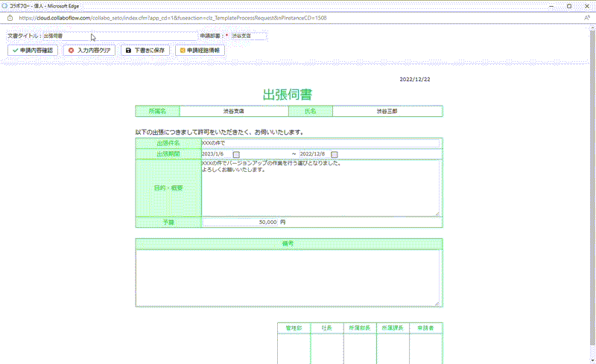Click the floppy disk icon on 下書きに保存
The image size is (596, 364).
[x=128, y=50]
